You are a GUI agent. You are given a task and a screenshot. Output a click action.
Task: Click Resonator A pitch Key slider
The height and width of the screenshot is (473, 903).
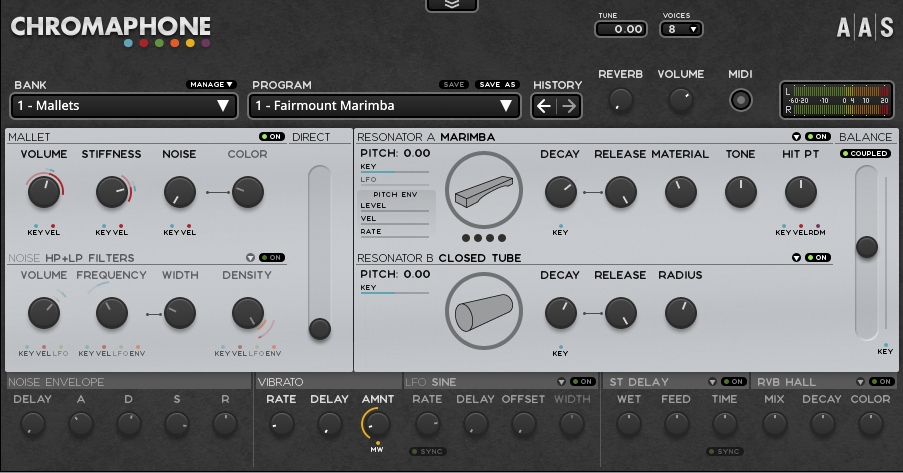pos(394,172)
